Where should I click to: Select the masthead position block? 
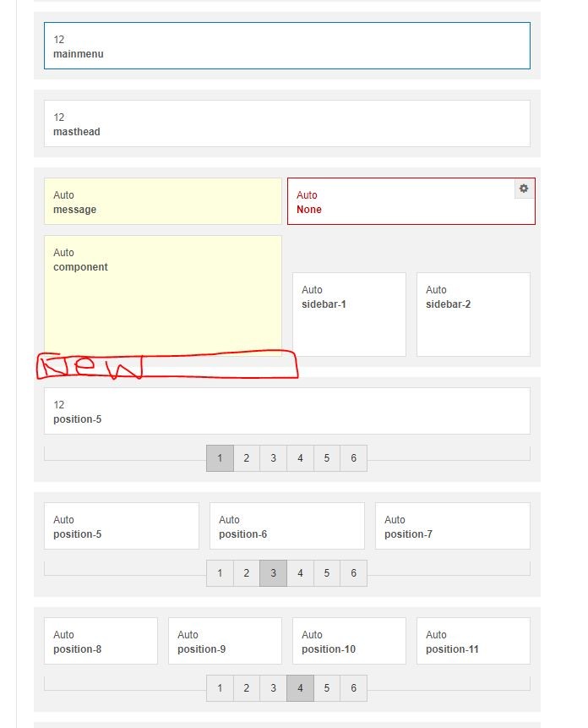point(287,123)
